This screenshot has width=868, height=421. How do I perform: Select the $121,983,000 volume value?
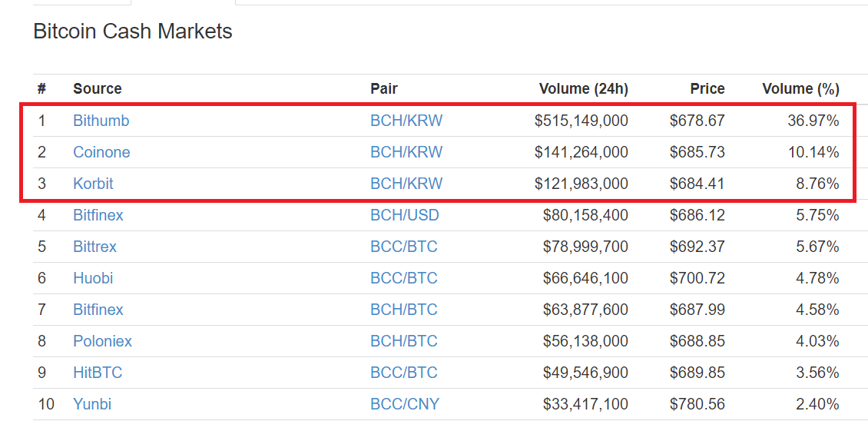click(581, 184)
